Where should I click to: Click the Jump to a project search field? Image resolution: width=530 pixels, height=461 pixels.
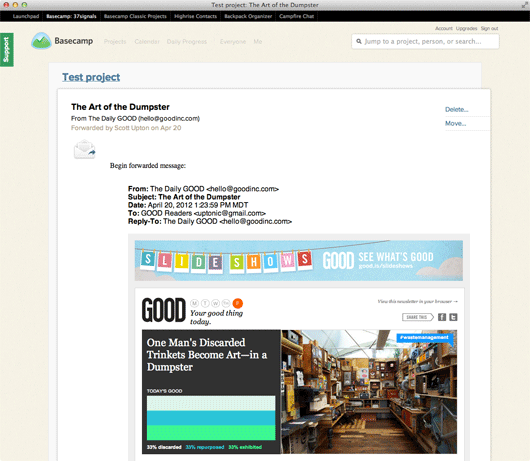425,42
